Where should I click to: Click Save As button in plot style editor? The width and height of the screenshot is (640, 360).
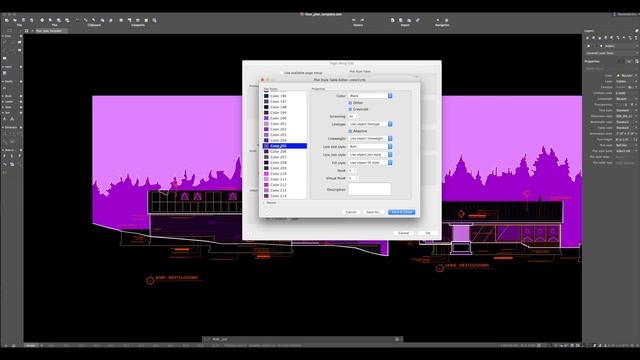tap(373, 212)
